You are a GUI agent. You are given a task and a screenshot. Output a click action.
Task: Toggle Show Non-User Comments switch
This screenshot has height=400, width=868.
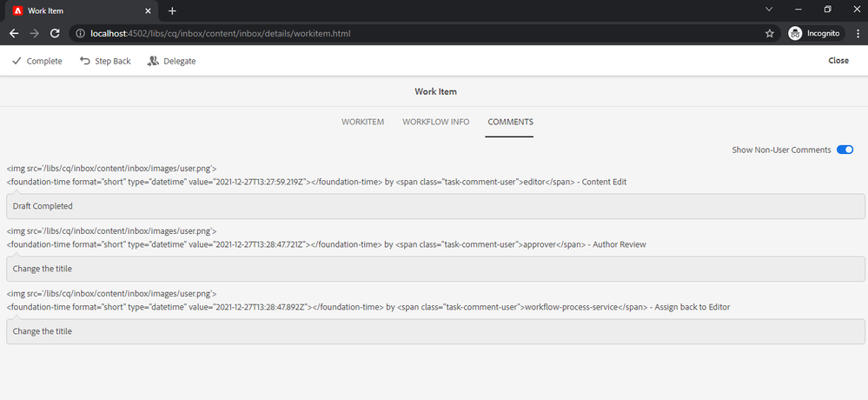pos(844,150)
